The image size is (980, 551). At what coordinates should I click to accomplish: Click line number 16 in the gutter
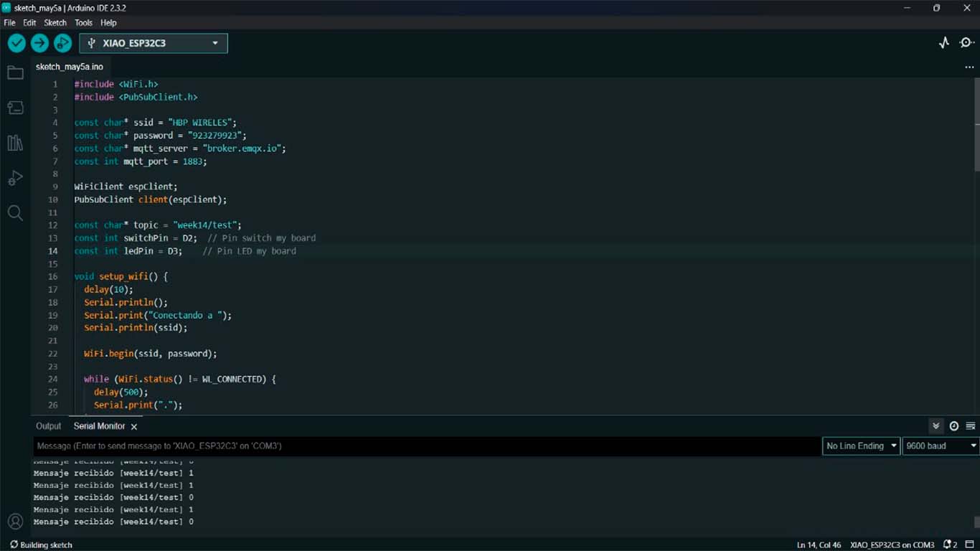(x=52, y=277)
